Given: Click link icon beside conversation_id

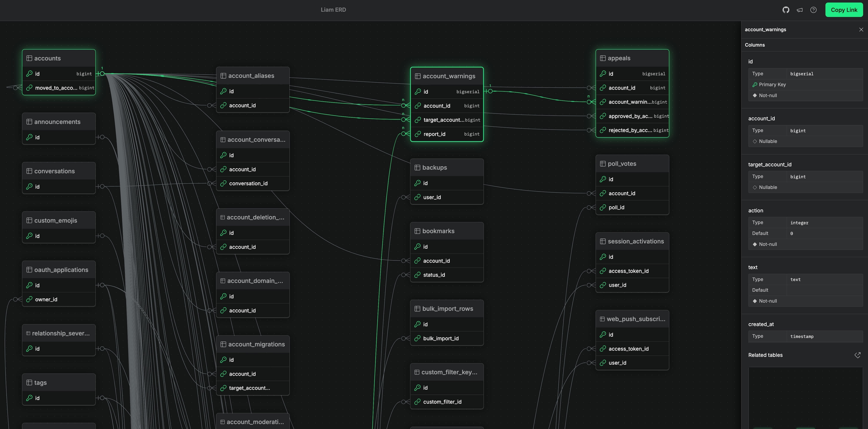Looking at the screenshot, I should [x=223, y=183].
